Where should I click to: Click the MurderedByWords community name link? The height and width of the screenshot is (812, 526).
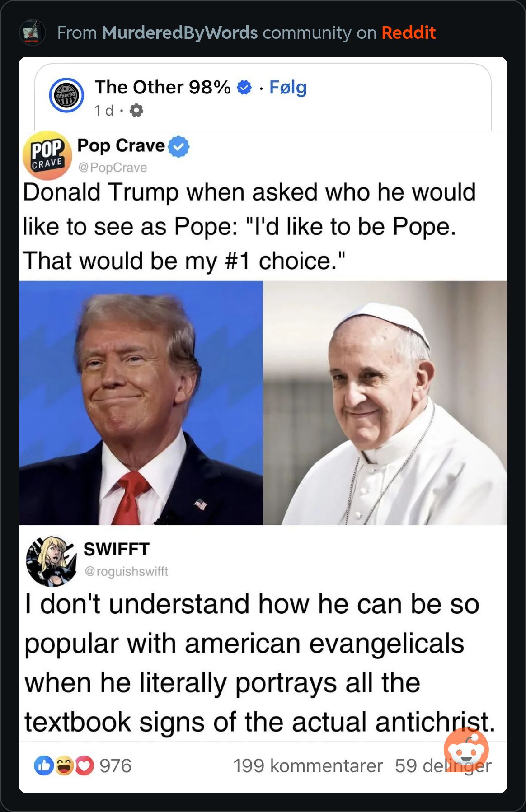pyautogui.click(x=180, y=33)
